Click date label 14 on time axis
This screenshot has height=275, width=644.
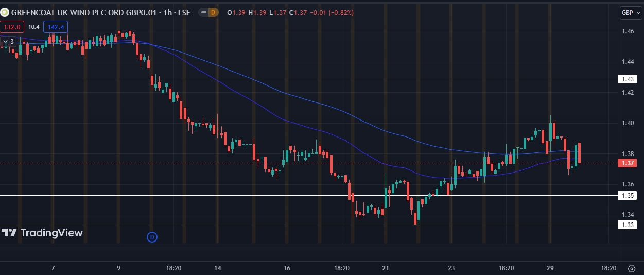click(218, 268)
